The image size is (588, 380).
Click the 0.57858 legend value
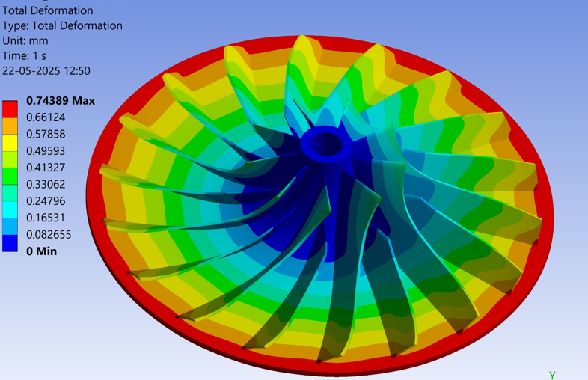click(x=45, y=134)
